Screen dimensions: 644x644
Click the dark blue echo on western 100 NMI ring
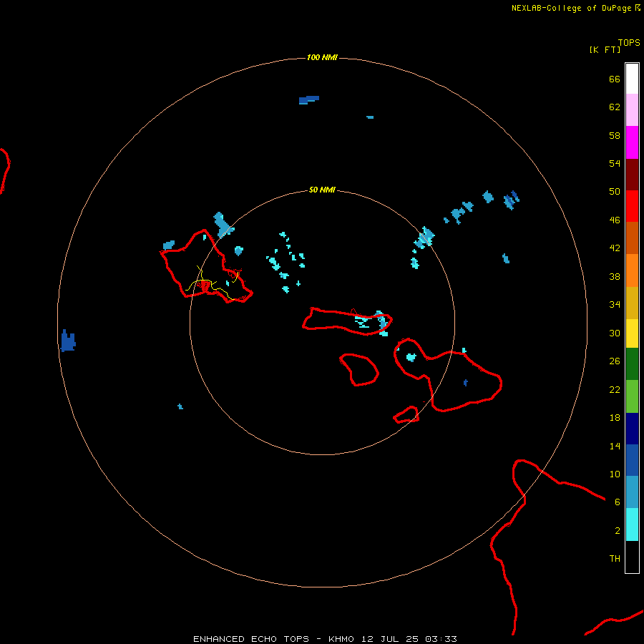68,341
